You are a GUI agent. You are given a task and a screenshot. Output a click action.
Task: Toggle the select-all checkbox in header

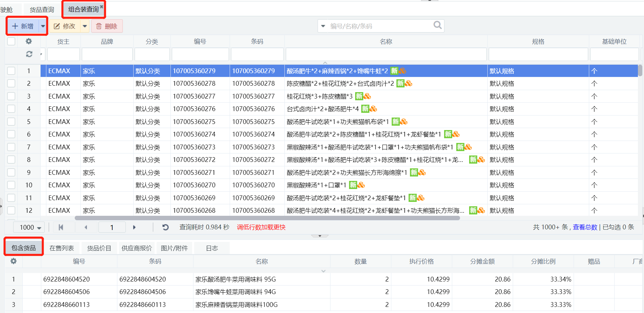pyautogui.click(x=11, y=41)
